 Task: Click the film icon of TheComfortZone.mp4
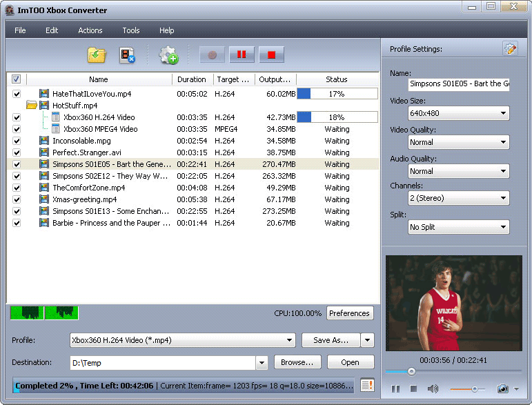coord(44,188)
